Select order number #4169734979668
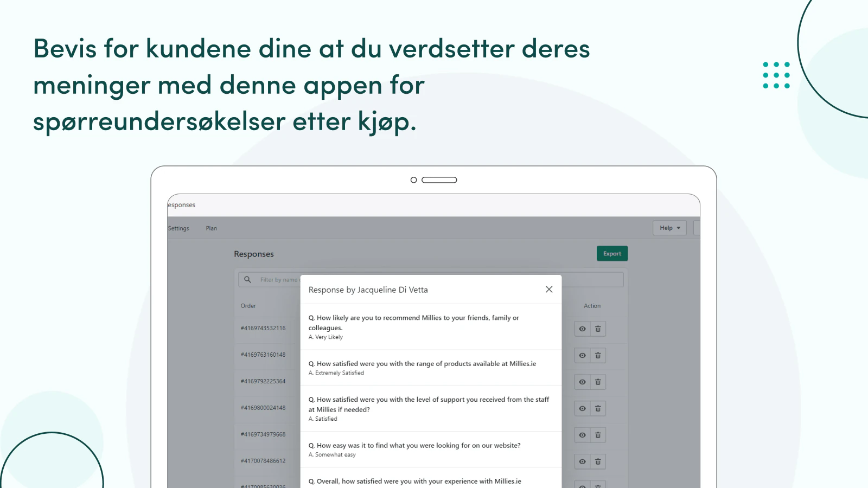Screen dimensions: 868x488 click(263, 434)
